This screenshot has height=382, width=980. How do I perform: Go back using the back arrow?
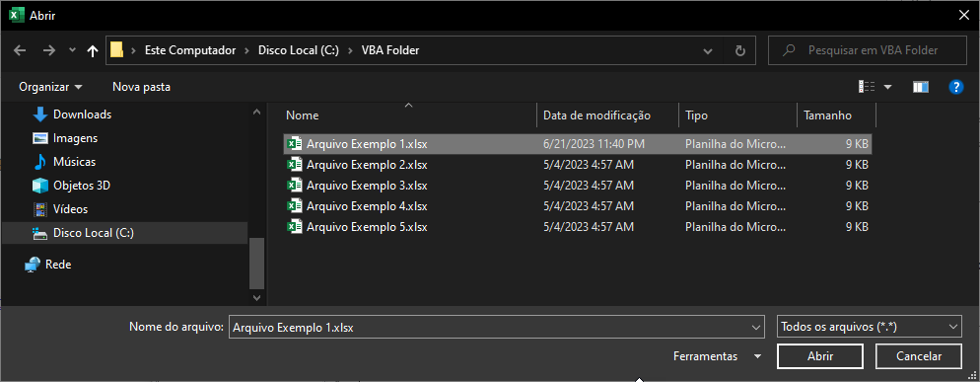pyautogui.click(x=20, y=50)
